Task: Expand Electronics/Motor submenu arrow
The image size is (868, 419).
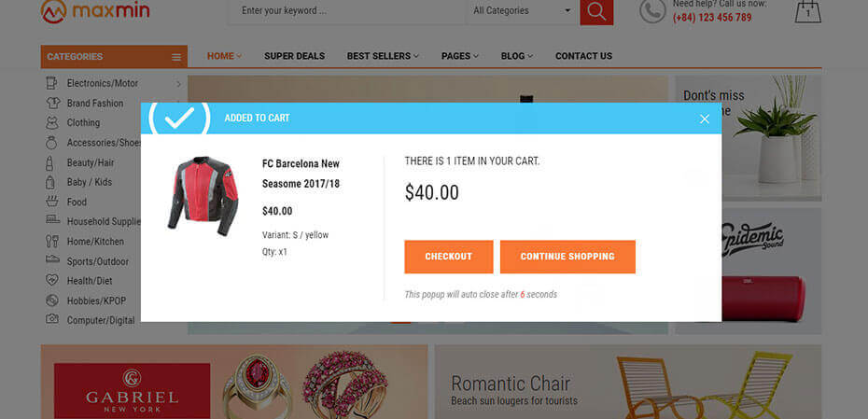Action: tap(178, 84)
